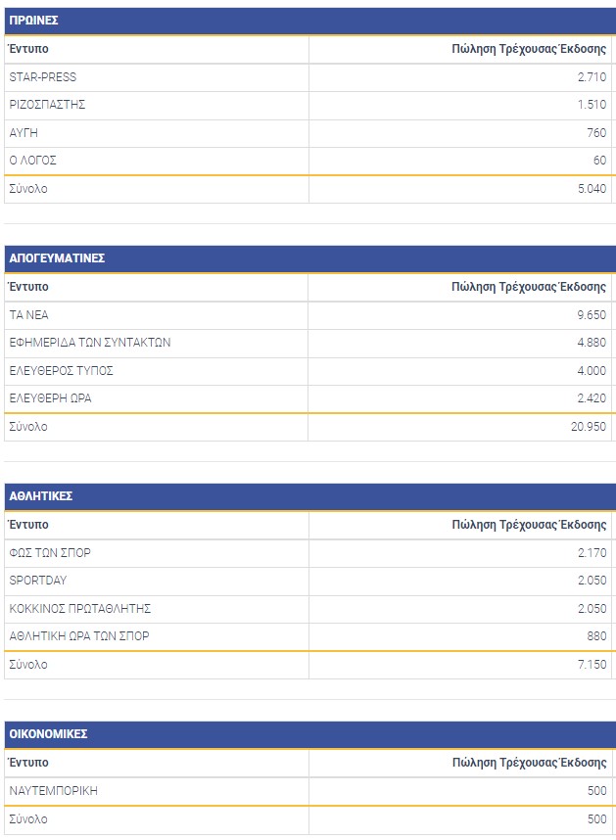Click the ΟΙΚΟΝΟΜΙΚΕΣ section header
616x840 pixels.
coord(49,734)
